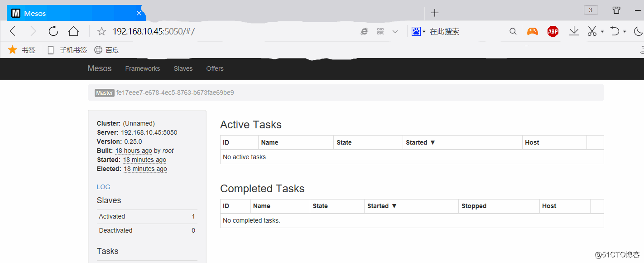Close the Mesos browser tab
Image resolution: width=644 pixels, height=263 pixels.
pos(139,13)
